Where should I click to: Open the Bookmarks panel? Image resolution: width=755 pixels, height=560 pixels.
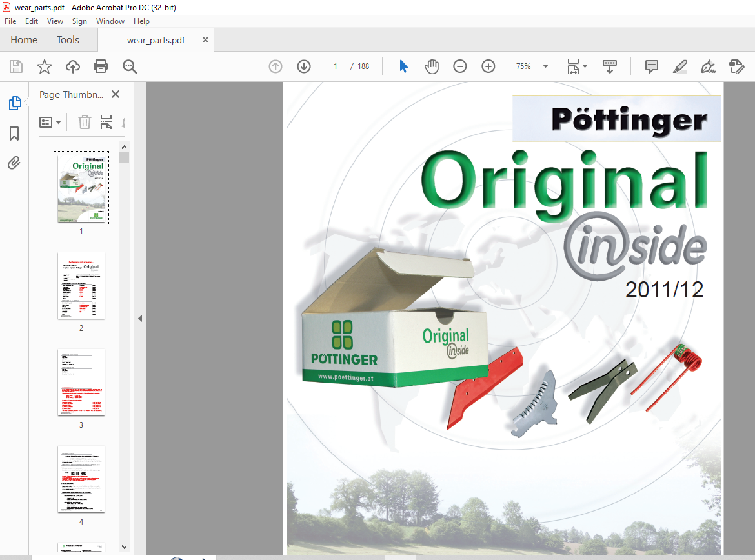pyautogui.click(x=14, y=134)
